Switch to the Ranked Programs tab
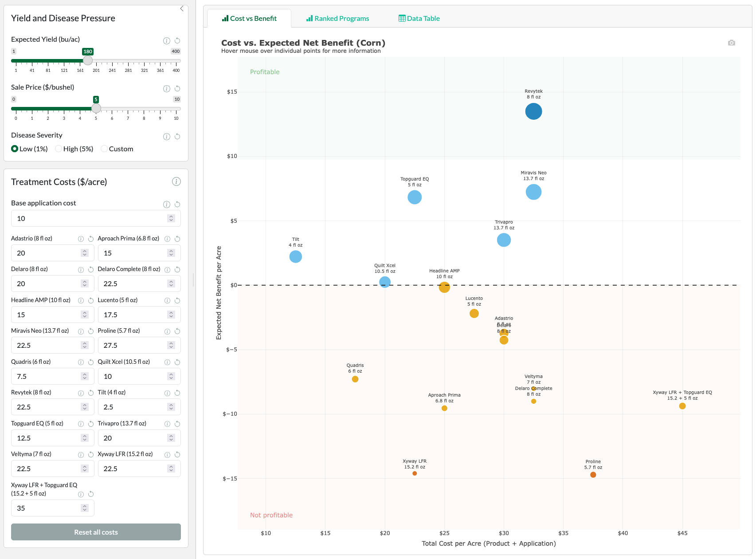Viewport: 756px width, 559px height. click(337, 19)
